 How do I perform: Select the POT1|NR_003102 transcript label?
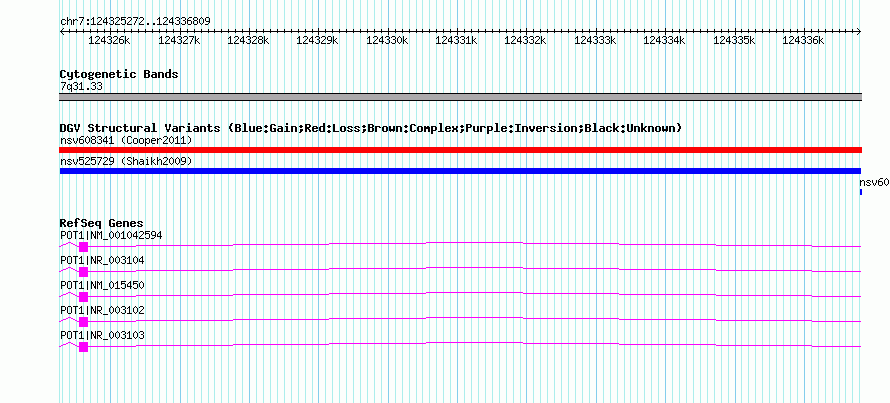(x=102, y=310)
